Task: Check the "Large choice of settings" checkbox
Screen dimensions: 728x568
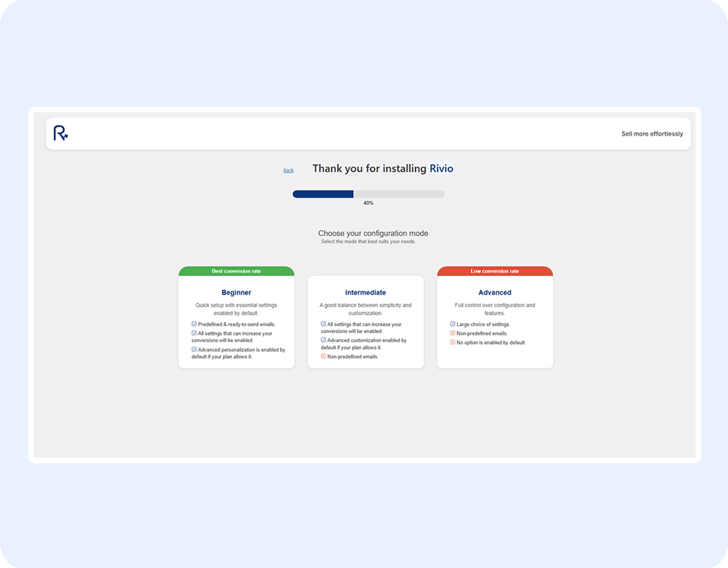Action: 451,324
